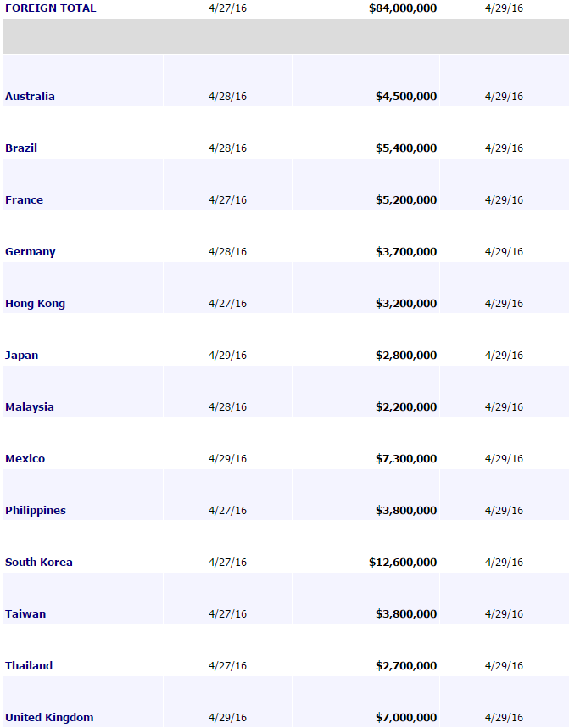This screenshot has height=728, width=569.
Task: Open the South Korea country link
Action: (x=38, y=563)
